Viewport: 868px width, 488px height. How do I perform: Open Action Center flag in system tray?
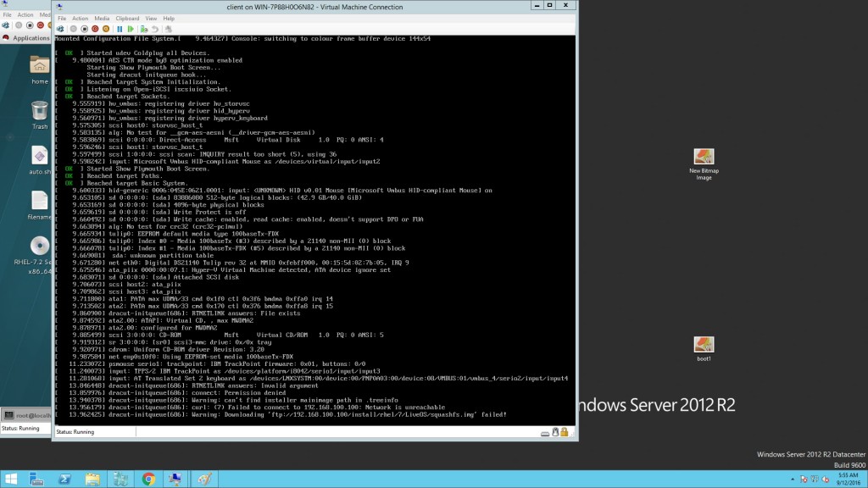pos(804,480)
